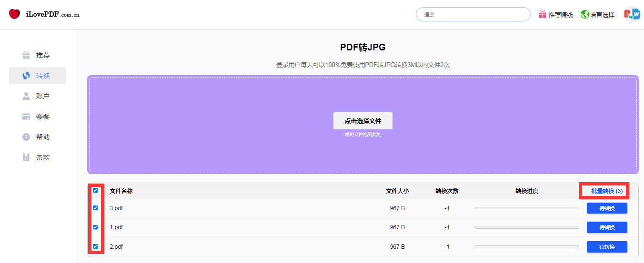
Task: Click the 推荐 gift icon in sidebar
Action: pos(26,55)
